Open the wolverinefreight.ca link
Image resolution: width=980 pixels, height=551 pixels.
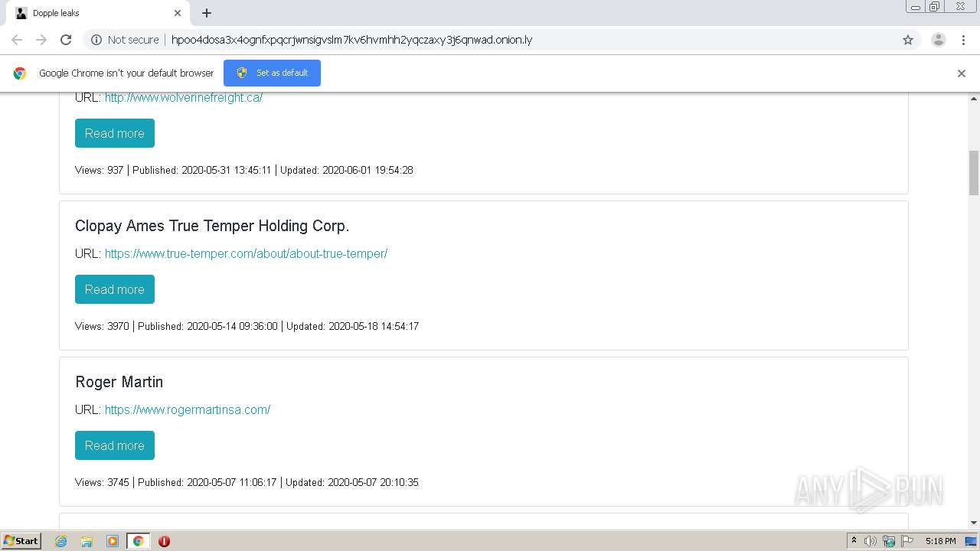click(184, 97)
